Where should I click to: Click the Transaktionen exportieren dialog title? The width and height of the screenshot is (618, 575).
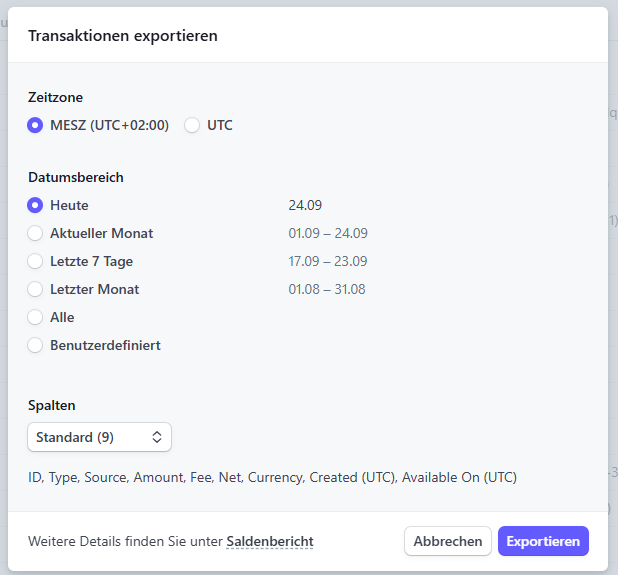(x=123, y=36)
